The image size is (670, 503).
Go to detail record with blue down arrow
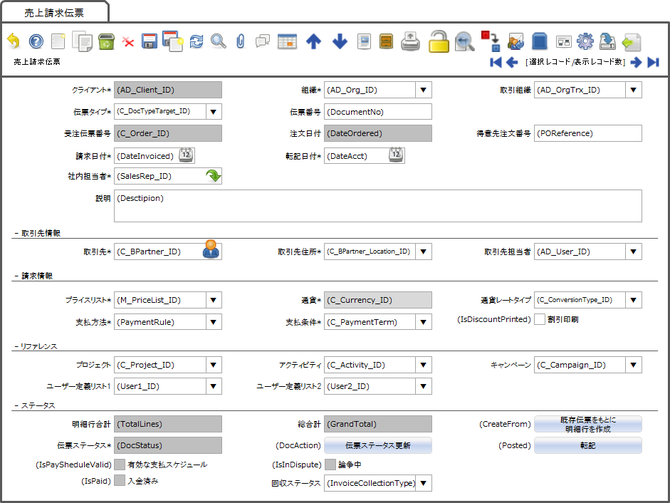point(340,41)
